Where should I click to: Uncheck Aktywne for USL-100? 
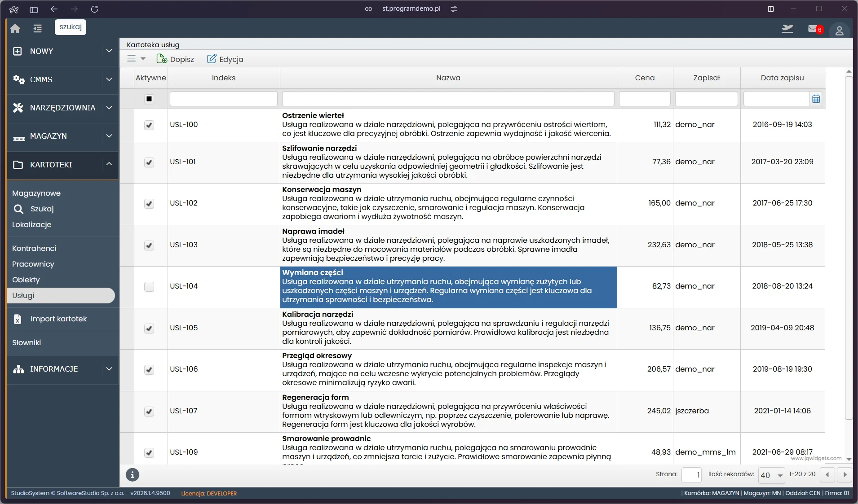click(149, 125)
